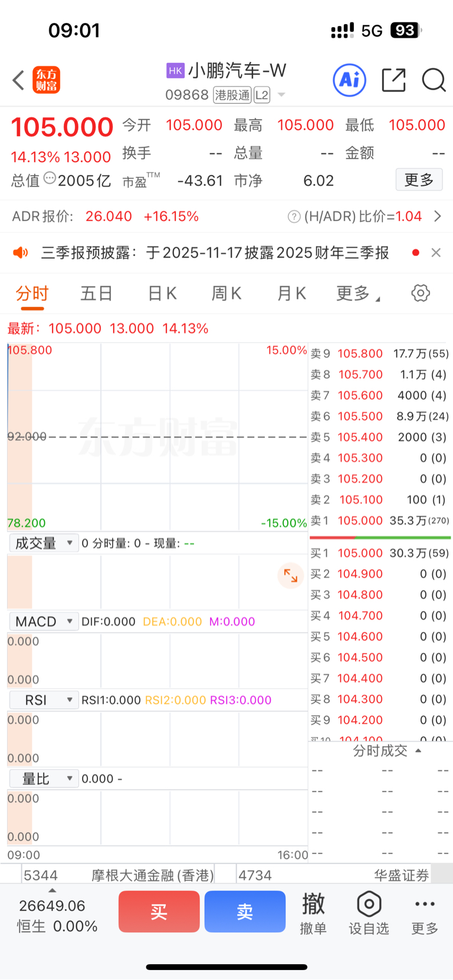453x980 pixels.
Task: Close the 三季报预披露 notice banner
Action: pos(436,253)
